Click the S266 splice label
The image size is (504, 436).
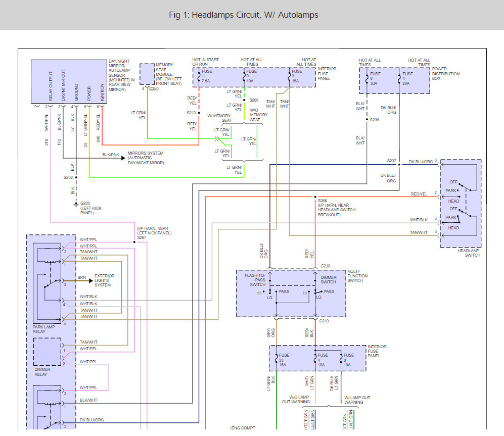pos(322,201)
